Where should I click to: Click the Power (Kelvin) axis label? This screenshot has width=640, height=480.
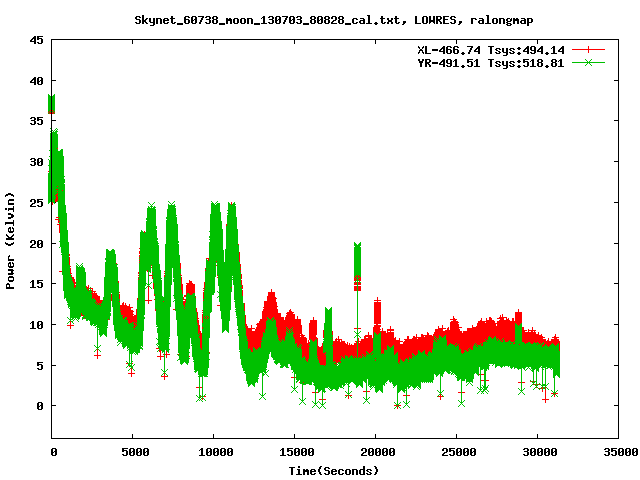pos(10,241)
